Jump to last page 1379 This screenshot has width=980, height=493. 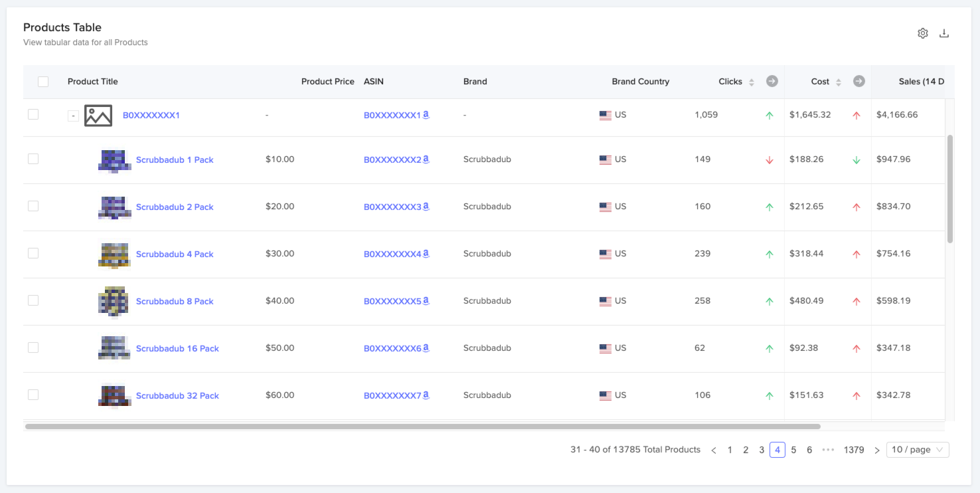point(854,450)
